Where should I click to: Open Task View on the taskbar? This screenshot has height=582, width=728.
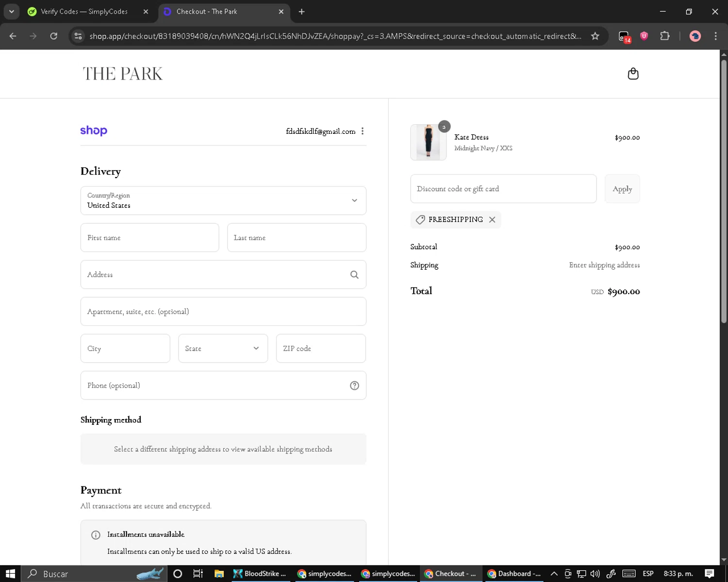[x=198, y=574]
